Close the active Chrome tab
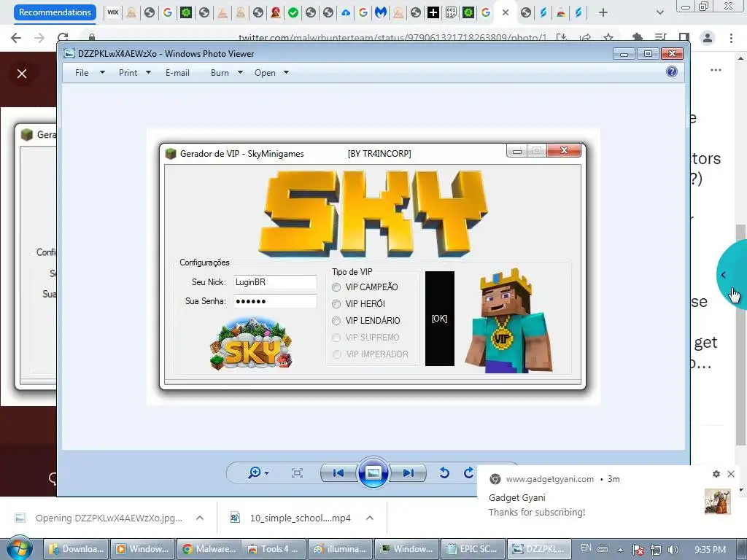 506,12
